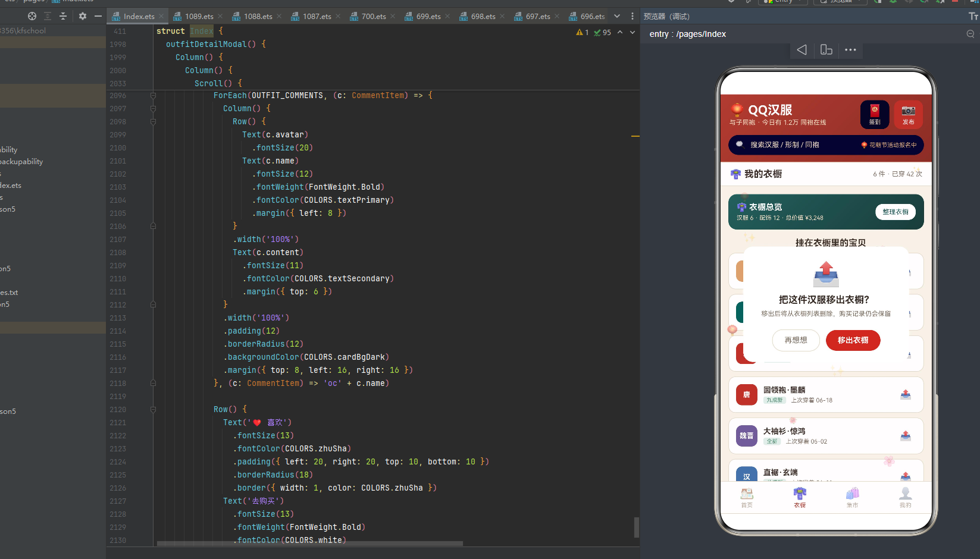The image size is (980, 559).
Task: Tap the 整理衣橱 button
Action: point(896,212)
